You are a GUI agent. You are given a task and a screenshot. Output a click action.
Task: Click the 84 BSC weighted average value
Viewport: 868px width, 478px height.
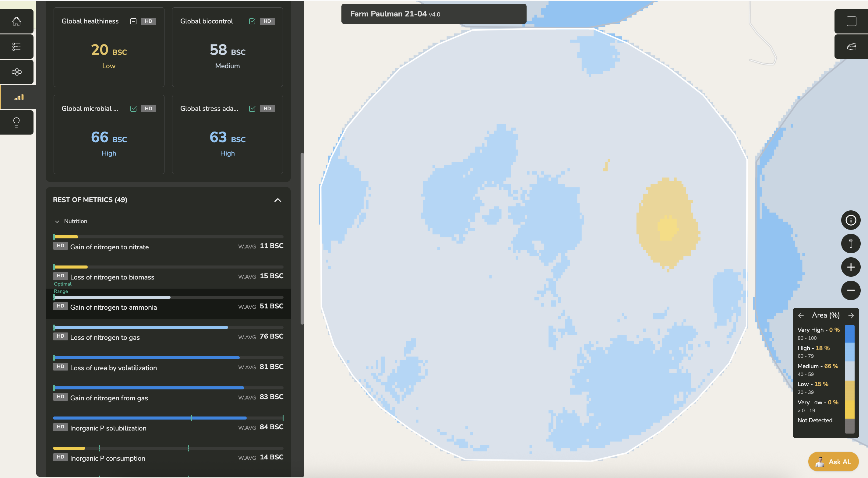(271, 427)
